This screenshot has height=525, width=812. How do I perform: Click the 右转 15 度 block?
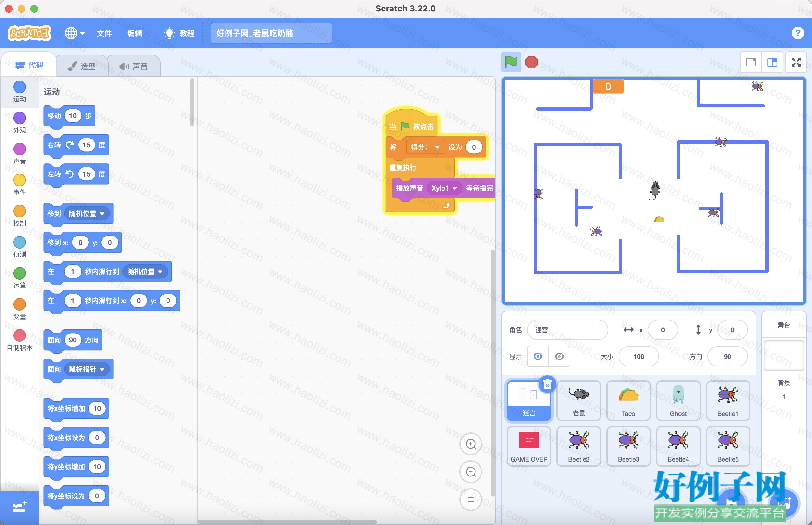pyautogui.click(x=76, y=145)
